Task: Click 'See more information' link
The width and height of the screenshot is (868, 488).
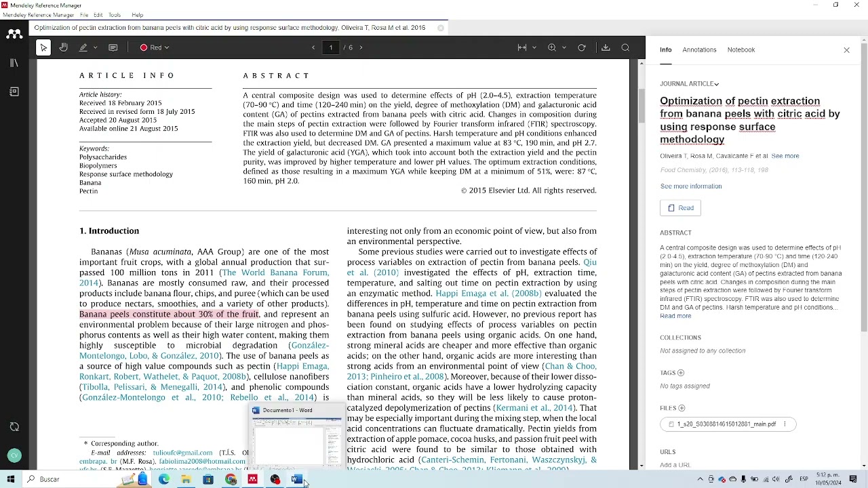Action: 691,186
